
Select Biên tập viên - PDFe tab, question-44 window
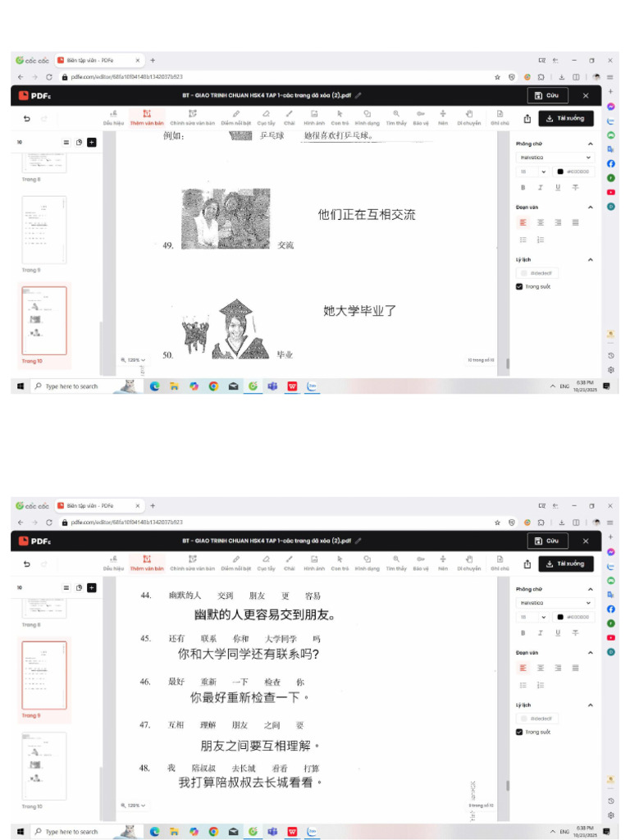pos(99,505)
